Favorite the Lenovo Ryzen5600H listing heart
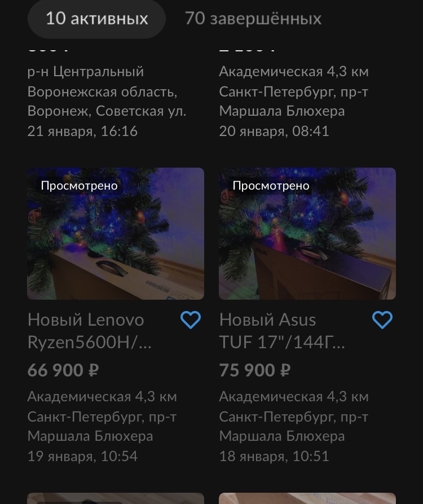The height and width of the screenshot is (504, 423). coord(191,320)
